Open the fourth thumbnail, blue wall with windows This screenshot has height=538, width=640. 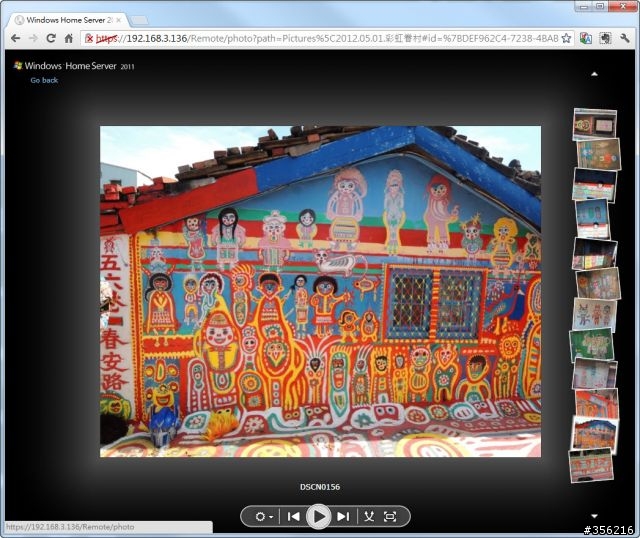click(x=593, y=218)
